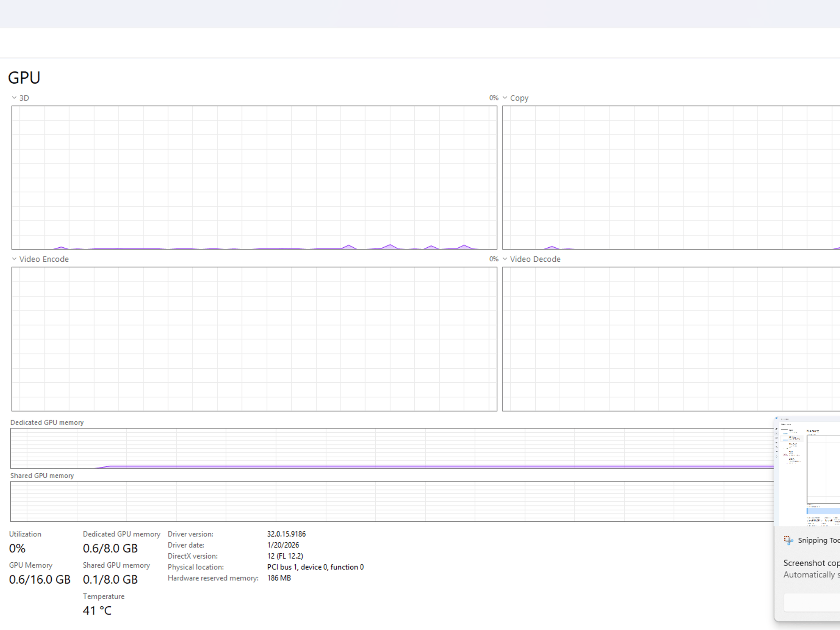Click the Copy engine utilization graph

(x=671, y=178)
